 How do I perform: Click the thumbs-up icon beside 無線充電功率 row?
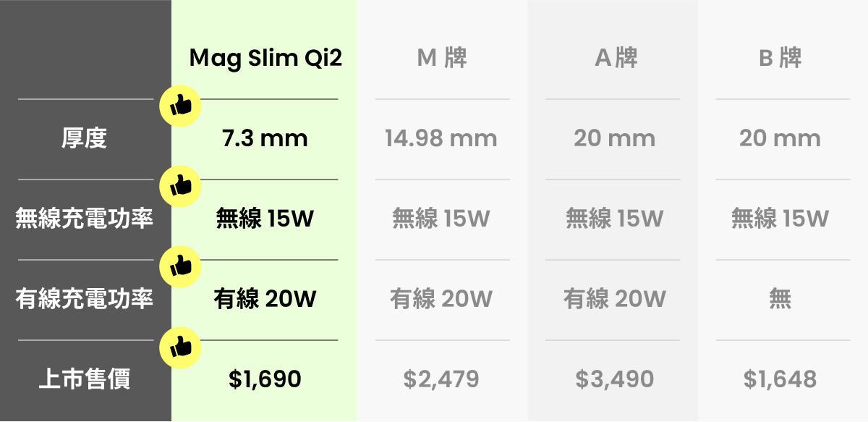(179, 187)
